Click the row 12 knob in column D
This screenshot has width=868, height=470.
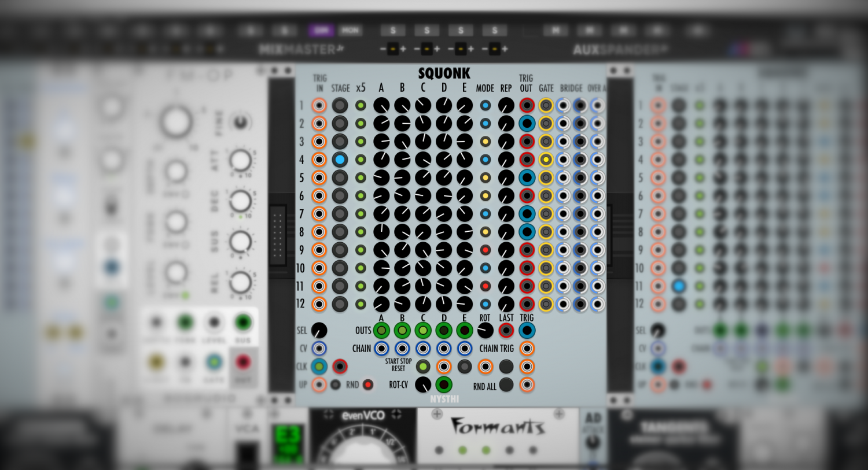[x=444, y=304]
